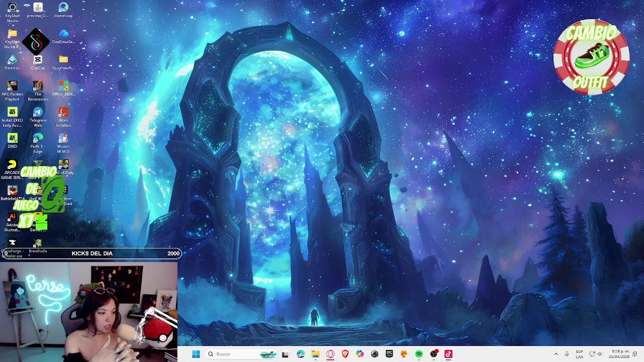Open the Telegram Web shortcut
Image resolution: width=644 pixels, height=362 pixels.
coord(38,117)
